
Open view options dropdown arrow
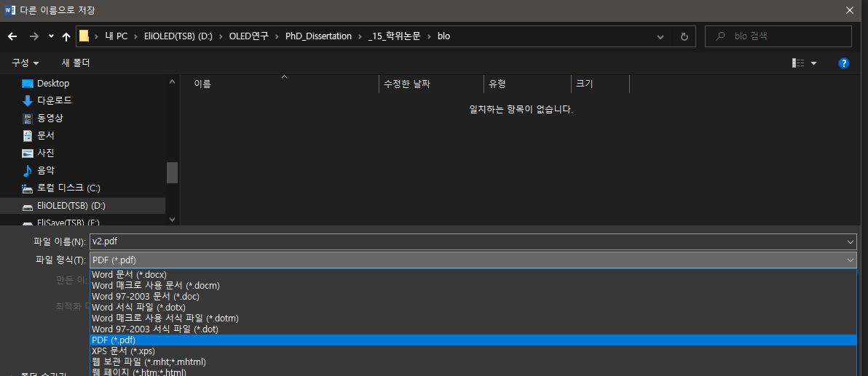814,63
